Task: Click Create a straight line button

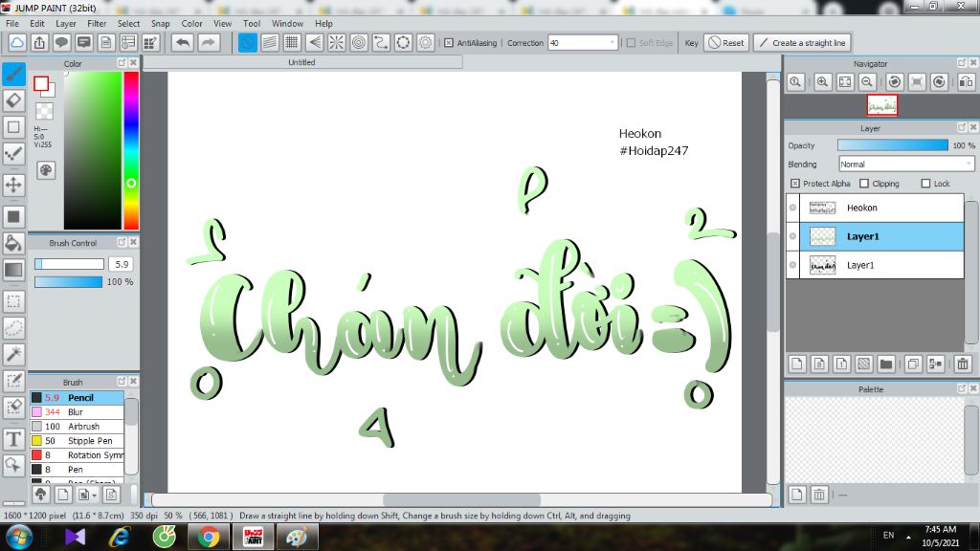Action: pos(803,42)
